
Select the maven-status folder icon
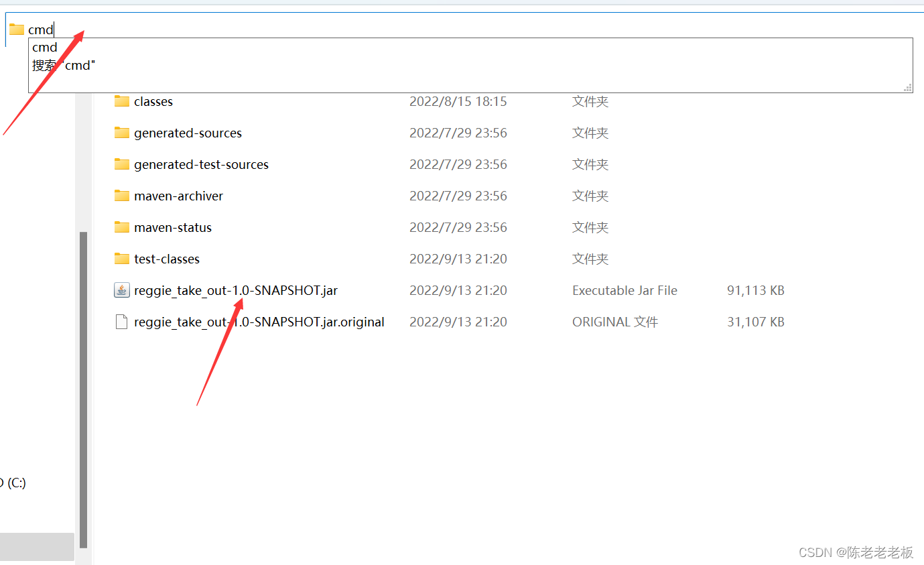click(x=122, y=227)
